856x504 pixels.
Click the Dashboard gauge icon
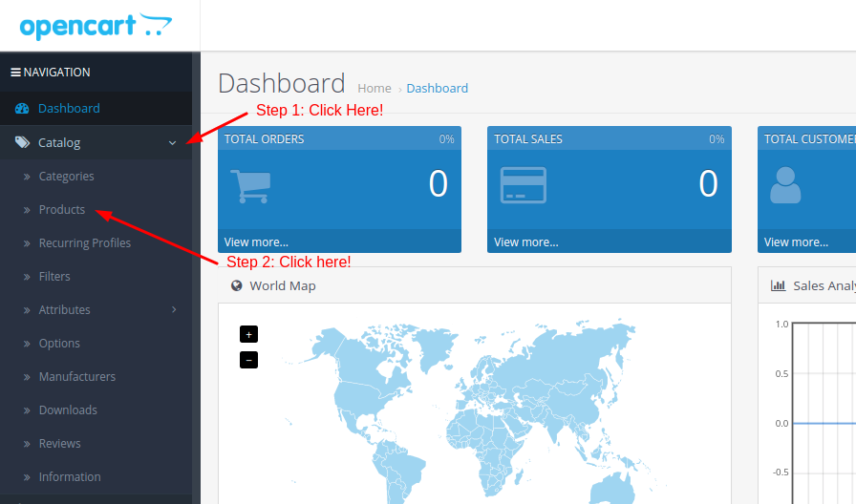(22, 109)
